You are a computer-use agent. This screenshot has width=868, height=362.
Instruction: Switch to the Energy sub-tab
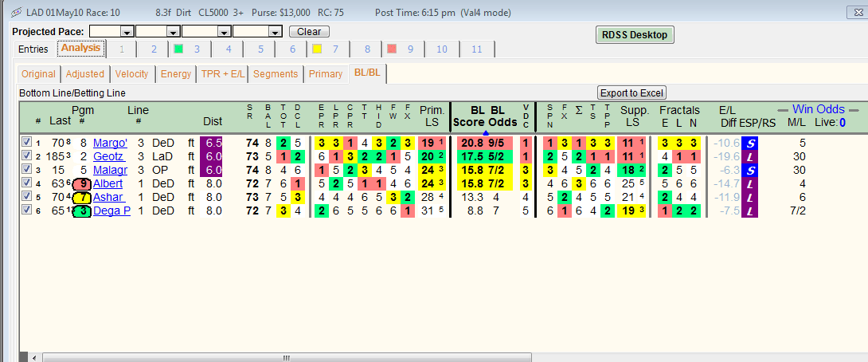pyautogui.click(x=176, y=73)
